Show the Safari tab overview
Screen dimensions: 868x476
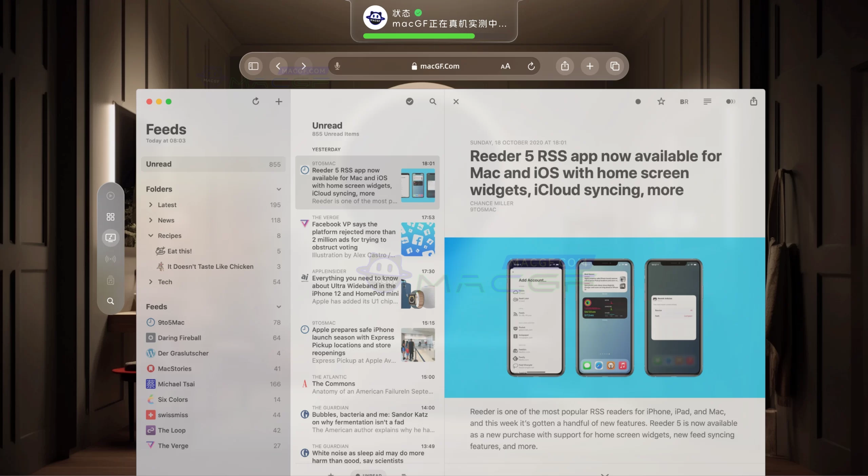[x=615, y=66]
